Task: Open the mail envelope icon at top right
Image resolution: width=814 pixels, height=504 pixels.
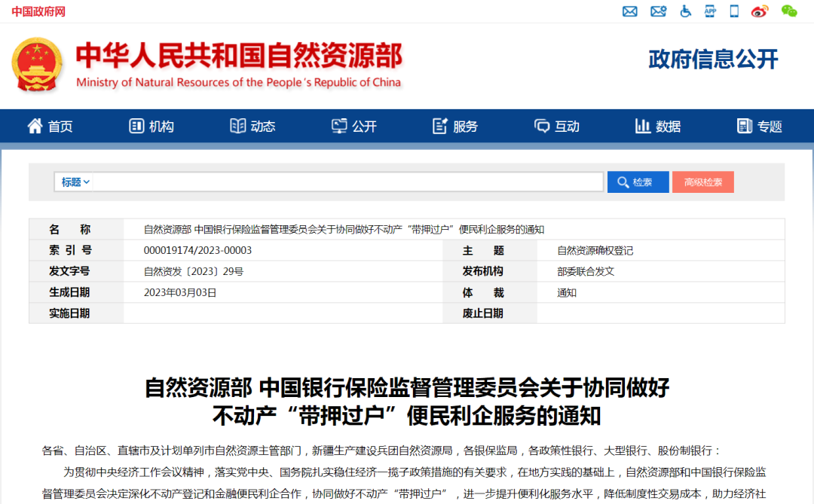Action: tap(629, 11)
